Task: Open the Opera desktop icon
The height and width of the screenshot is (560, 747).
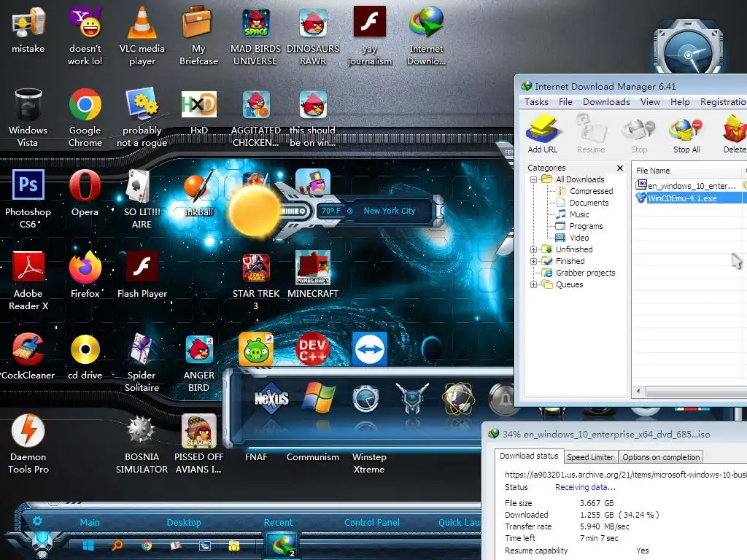Action: (x=85, y=192)
